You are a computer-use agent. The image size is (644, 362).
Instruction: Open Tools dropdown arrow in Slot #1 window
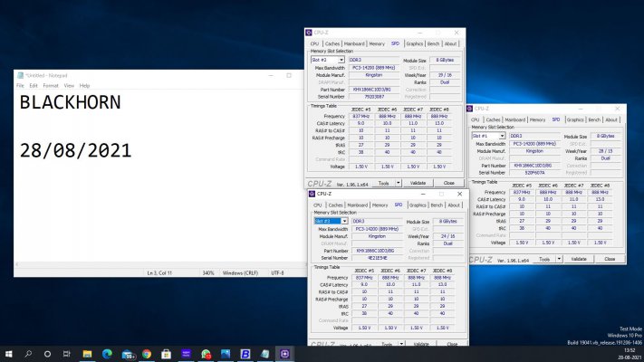coord(559,259)
